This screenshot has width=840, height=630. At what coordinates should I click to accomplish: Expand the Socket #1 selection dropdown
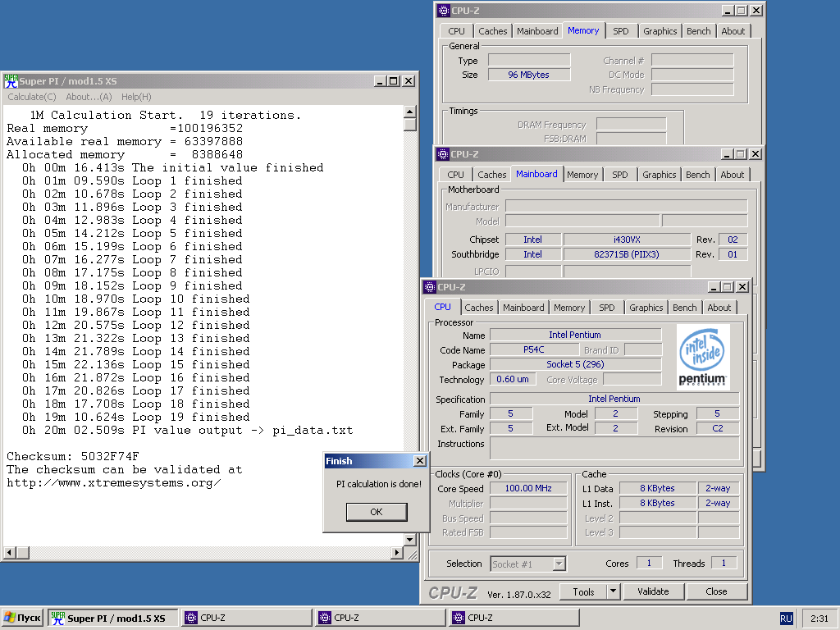pyautogui.click(x=559, y=564)
